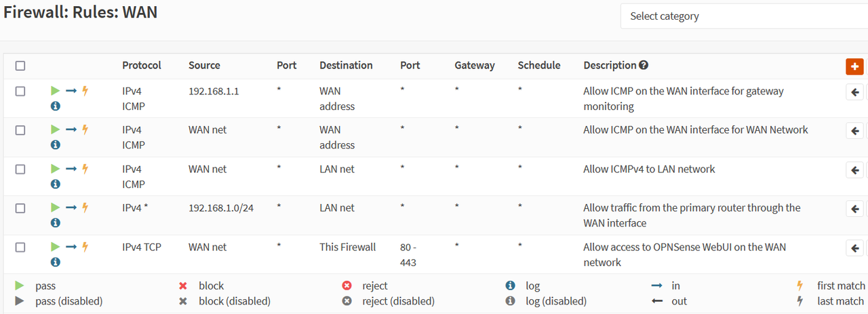This screenshot has width=868, height=314.
Task: Click the orange add rule plus button
Action: click(x=854, y=66)
